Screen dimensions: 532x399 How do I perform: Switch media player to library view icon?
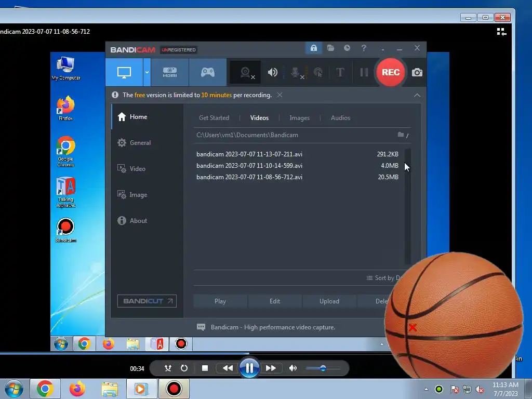501,32
